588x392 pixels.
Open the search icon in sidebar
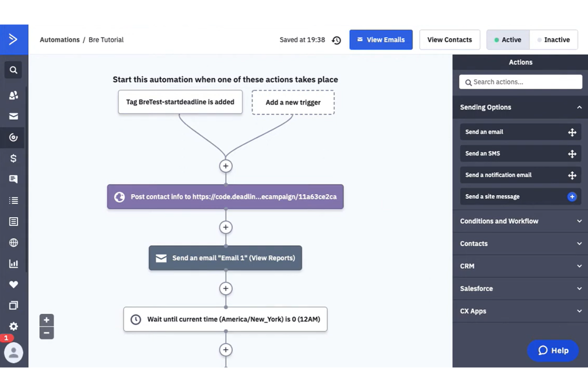point(14,70)
